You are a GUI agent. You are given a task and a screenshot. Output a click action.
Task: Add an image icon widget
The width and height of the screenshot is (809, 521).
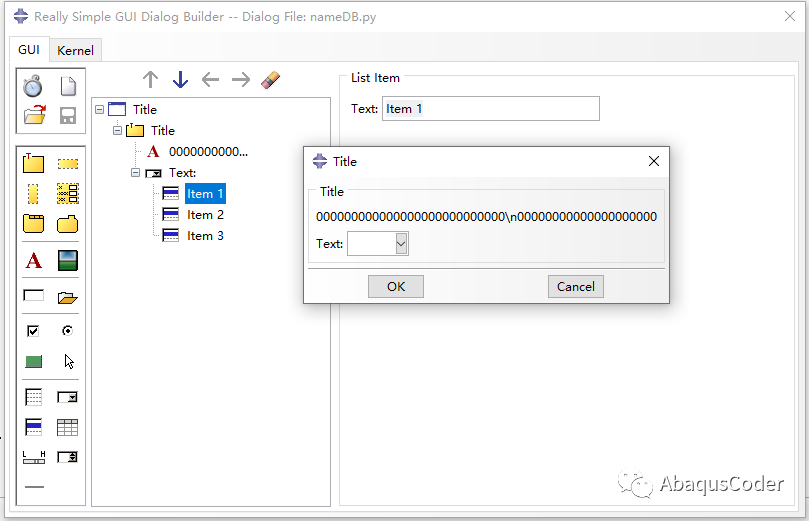[x=68, y=260]
